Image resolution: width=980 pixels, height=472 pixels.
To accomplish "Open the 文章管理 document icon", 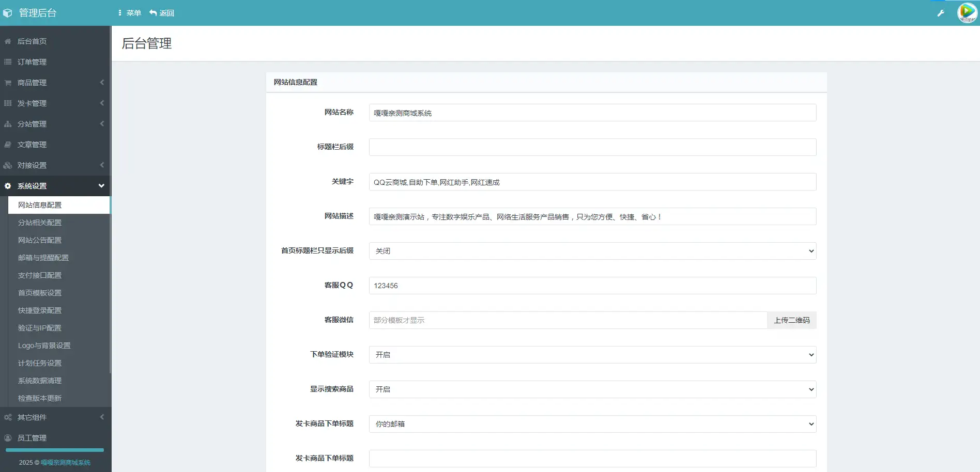I will pos(8,145).
